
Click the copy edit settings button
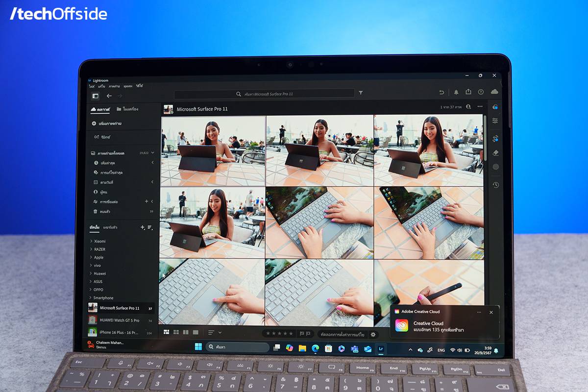[342, 334]
